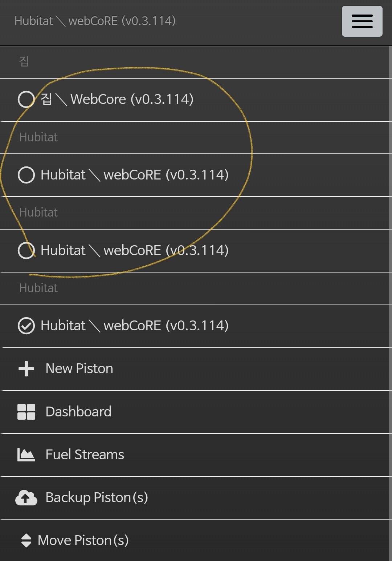Click the New Piston plus icon
The height and width of the screenshot is (561, 392).
[26, 368]
